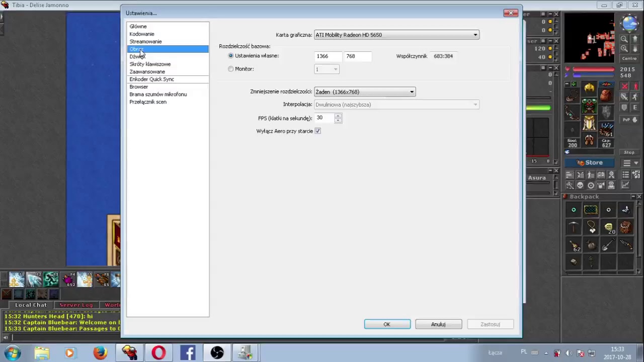Click the Tibia icon in the taskbar
The height and width of the screenshot is (362, 644).
point(129,353)
